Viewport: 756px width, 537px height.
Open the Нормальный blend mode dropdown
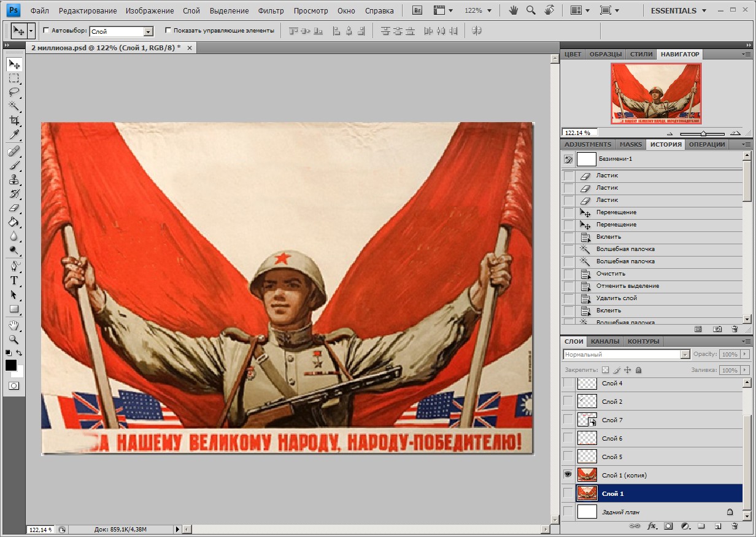[685, 355]
